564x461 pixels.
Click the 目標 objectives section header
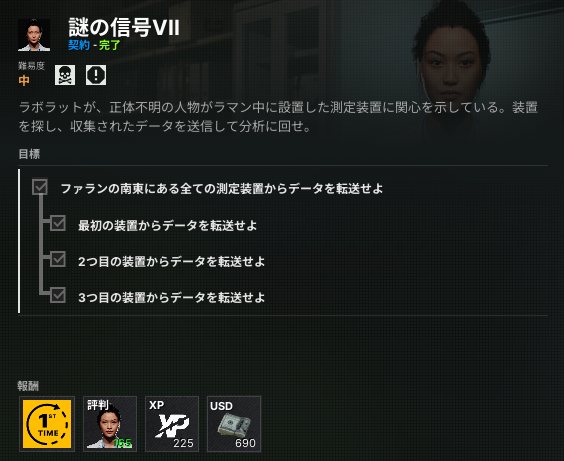tap(29, 154)
